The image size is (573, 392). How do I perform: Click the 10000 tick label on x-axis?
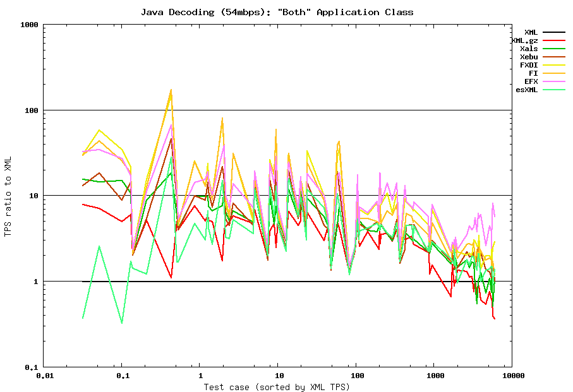tap(512, 376)
